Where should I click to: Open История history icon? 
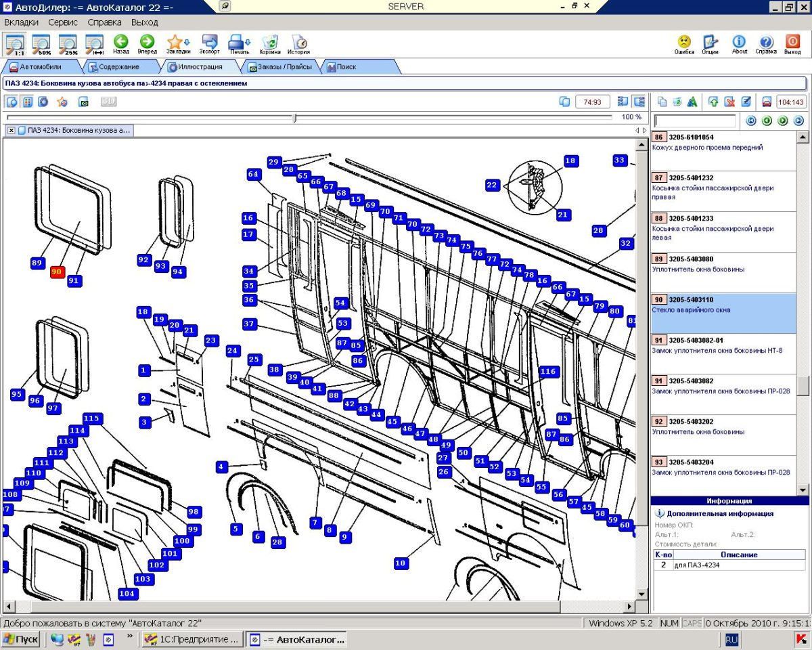click(x=298, y=43)
